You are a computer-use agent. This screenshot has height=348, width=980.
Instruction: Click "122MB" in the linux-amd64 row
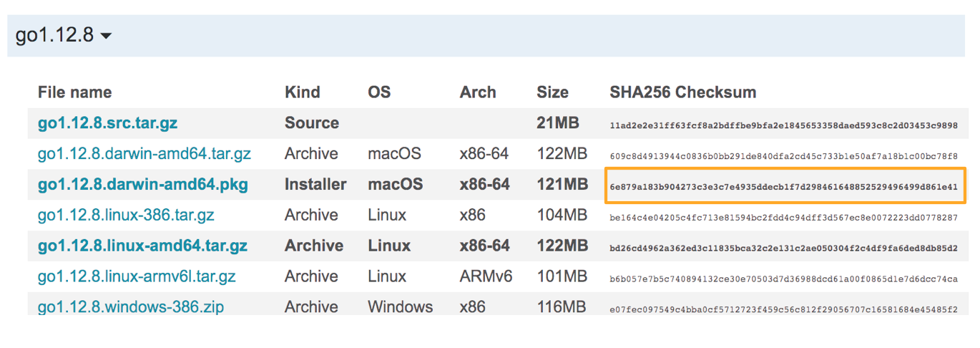[x=562, y=246]
